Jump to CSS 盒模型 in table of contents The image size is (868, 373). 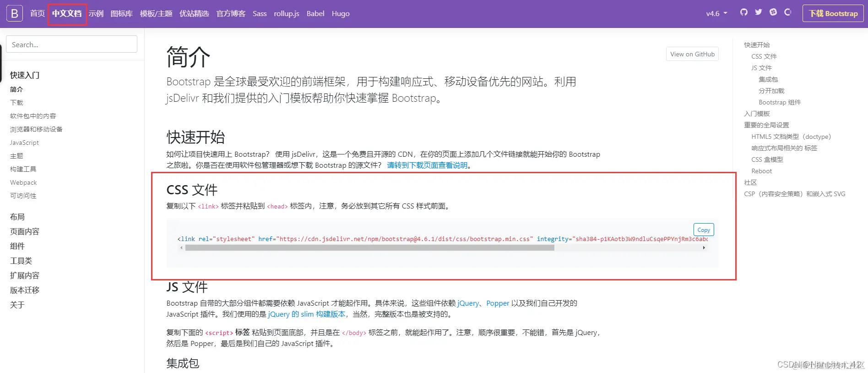click(x=767, y=159)
